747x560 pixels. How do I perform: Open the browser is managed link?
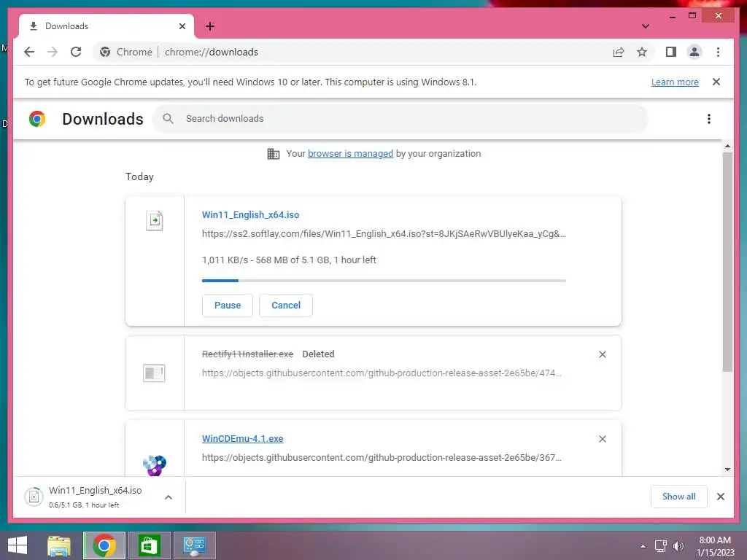pyautogui.click(x=350, y=154)
